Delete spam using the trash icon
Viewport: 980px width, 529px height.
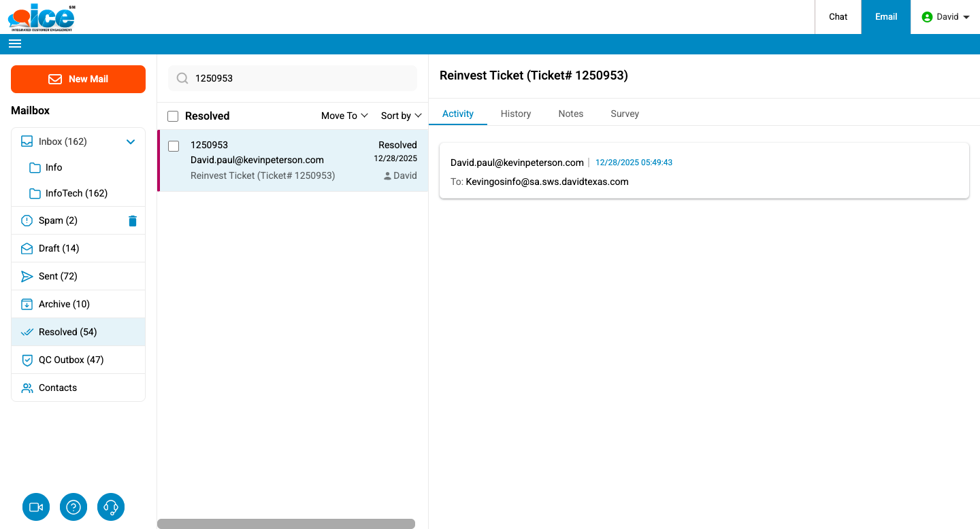(133, 221)
